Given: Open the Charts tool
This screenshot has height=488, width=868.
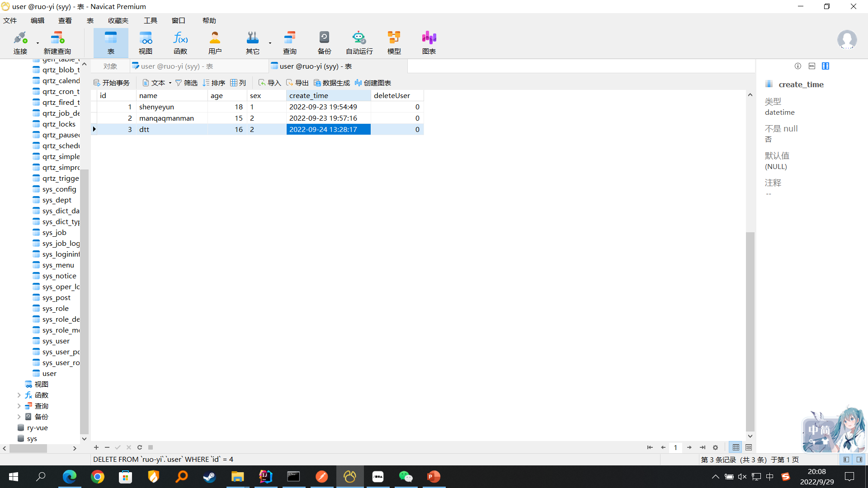Looking at the screenshot, I should click(429, 43).
